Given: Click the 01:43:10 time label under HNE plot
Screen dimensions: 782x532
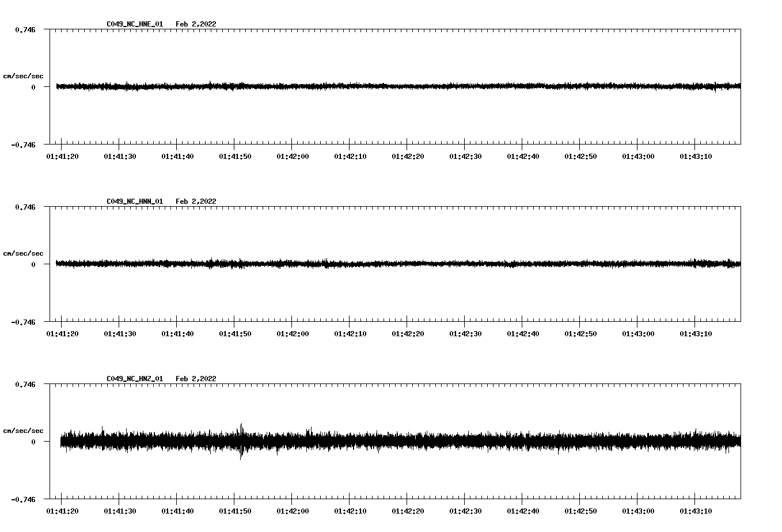Looking at the screenshot, I should [696, 157].
